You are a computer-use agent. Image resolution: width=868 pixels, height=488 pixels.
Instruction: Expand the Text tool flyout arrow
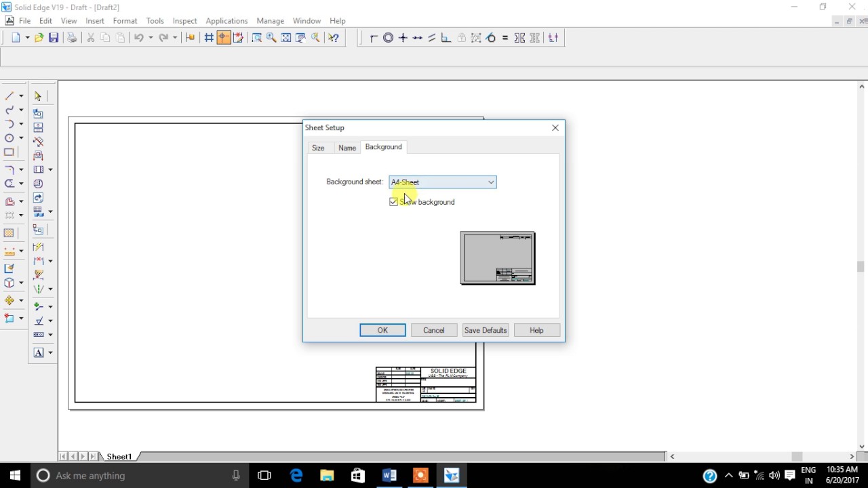(x=50, y=352)
